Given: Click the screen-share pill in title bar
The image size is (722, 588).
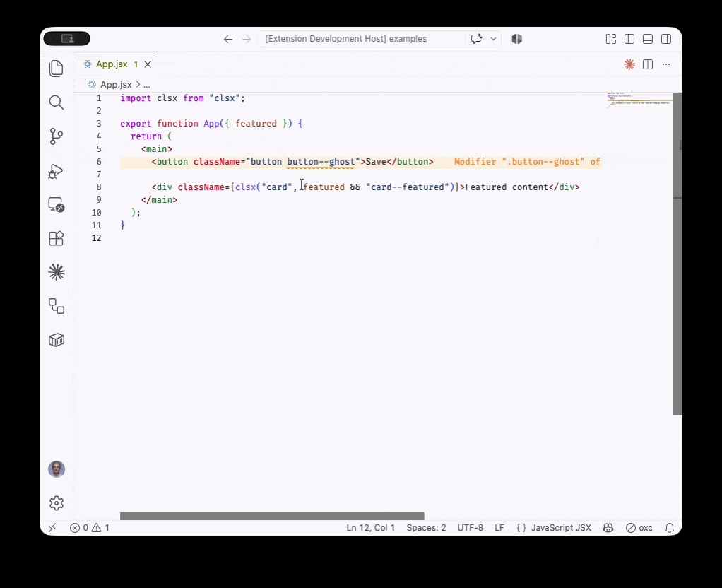Looking at the screenshot, I should [67, 39].
